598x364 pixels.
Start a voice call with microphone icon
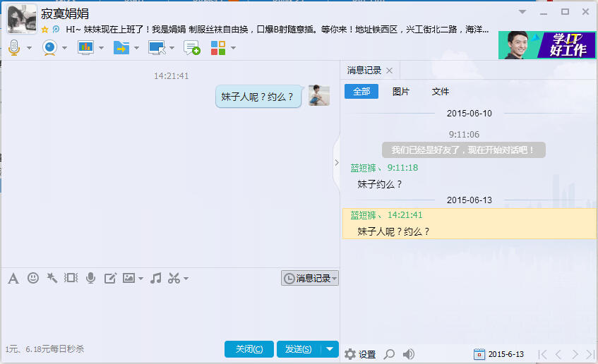14,48
